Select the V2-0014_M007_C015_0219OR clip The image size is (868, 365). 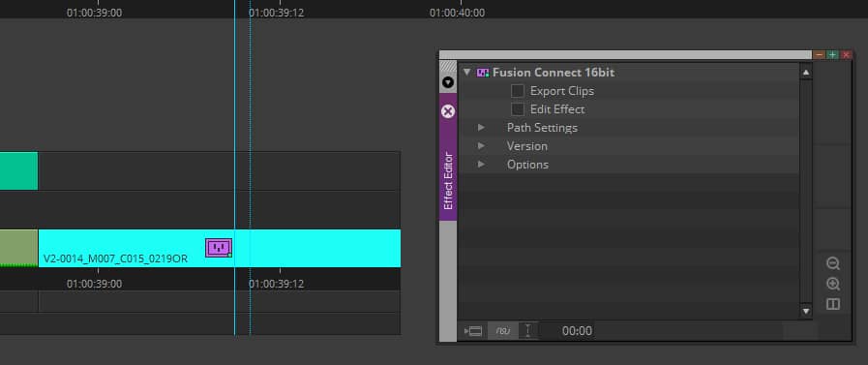[220, 248]
